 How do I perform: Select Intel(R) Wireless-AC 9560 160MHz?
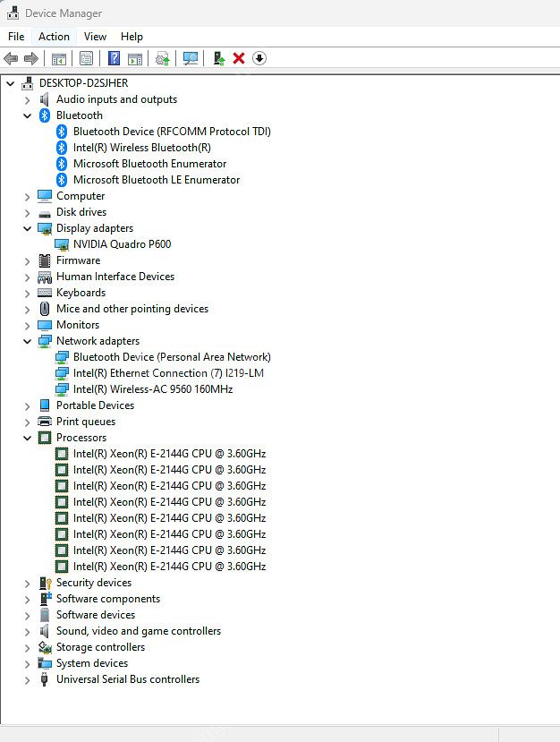[x=153, y=389]
